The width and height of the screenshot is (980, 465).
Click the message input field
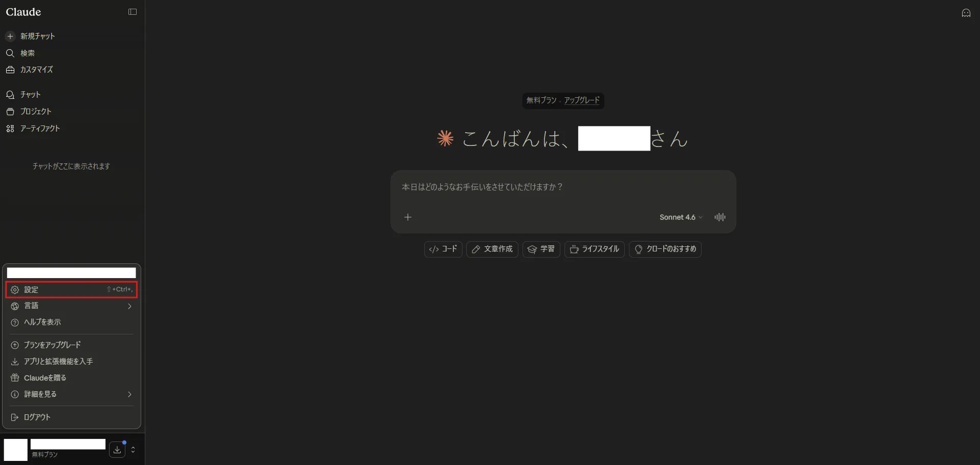click(563, 187)
